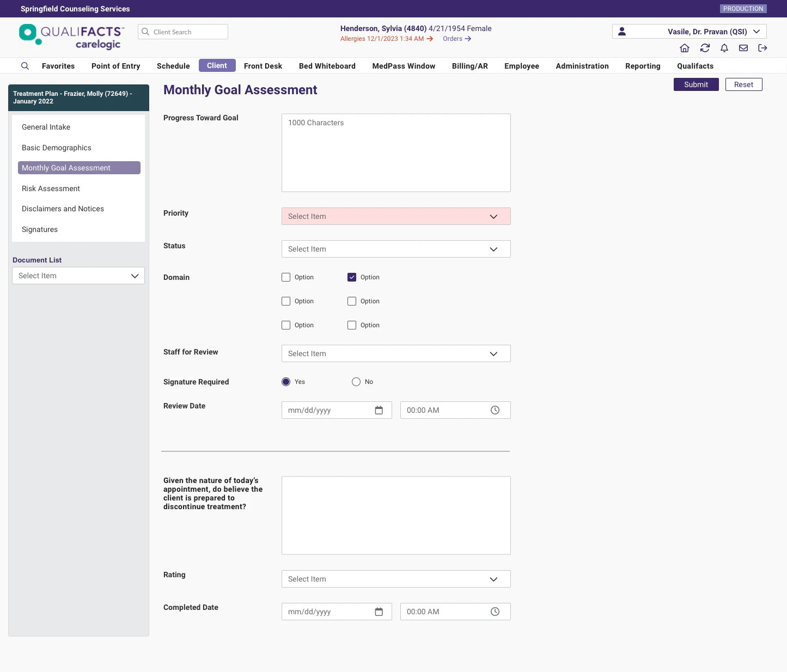Switch to the Billing/AR tab

click(469, 66)
